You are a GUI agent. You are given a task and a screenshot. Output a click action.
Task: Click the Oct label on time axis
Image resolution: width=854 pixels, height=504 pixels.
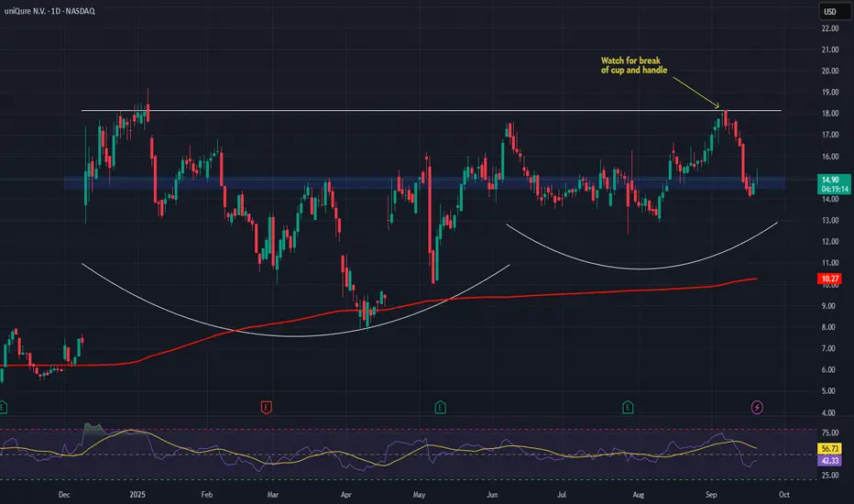tap(783, 495)
